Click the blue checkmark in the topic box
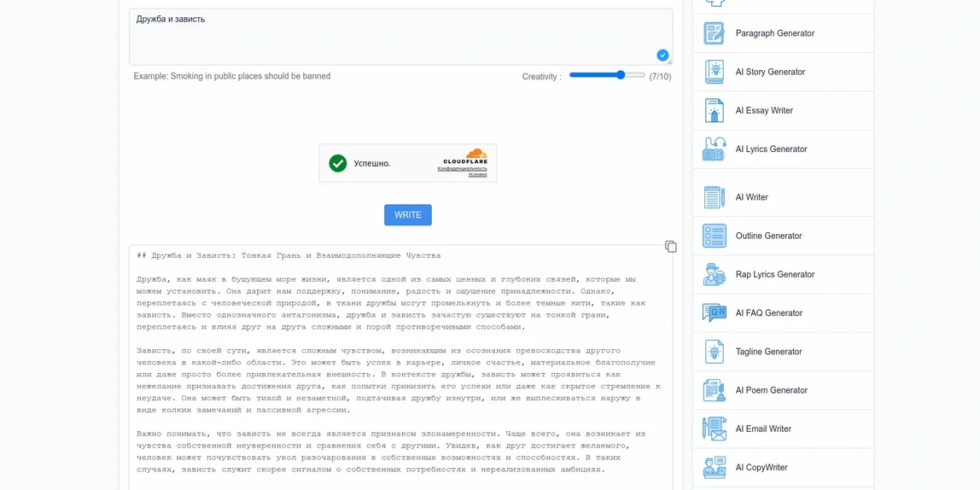This screenshot has width=980, height=490. [x=662, y=55]
